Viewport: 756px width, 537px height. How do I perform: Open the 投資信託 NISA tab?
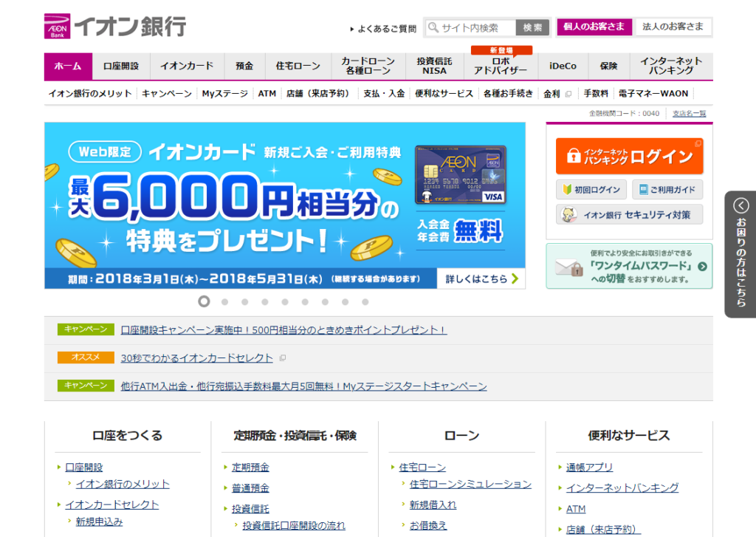coord(434,66)
